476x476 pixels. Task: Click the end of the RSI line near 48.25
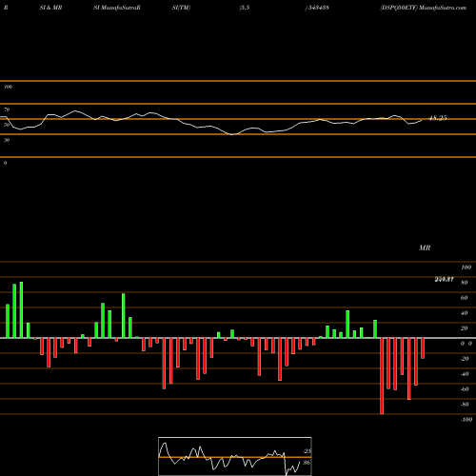422,120
